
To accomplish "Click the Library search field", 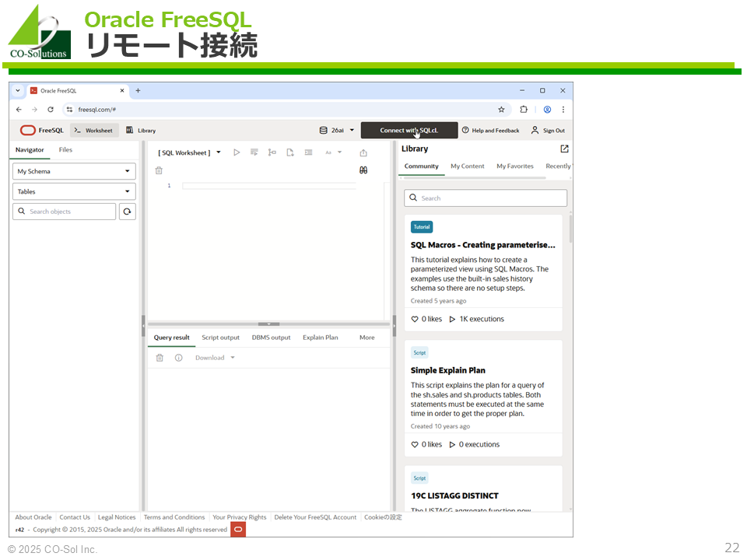I will (486, 198).
